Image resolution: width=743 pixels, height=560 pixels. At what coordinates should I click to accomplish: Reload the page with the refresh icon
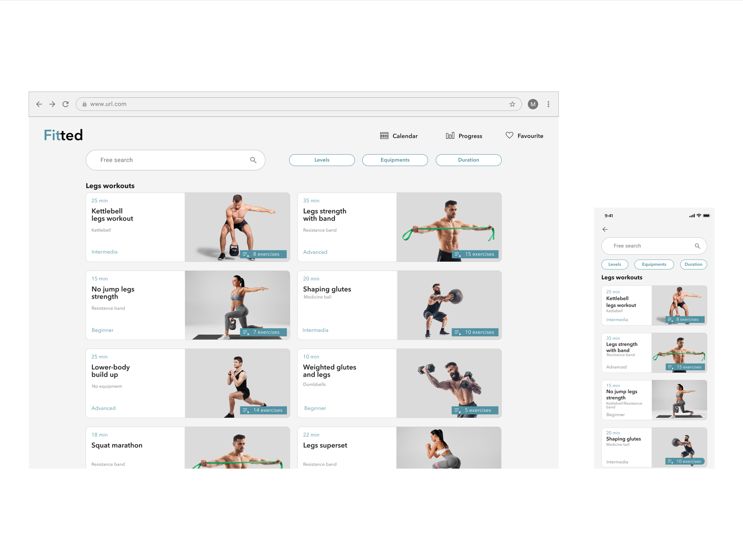[65, 104]
